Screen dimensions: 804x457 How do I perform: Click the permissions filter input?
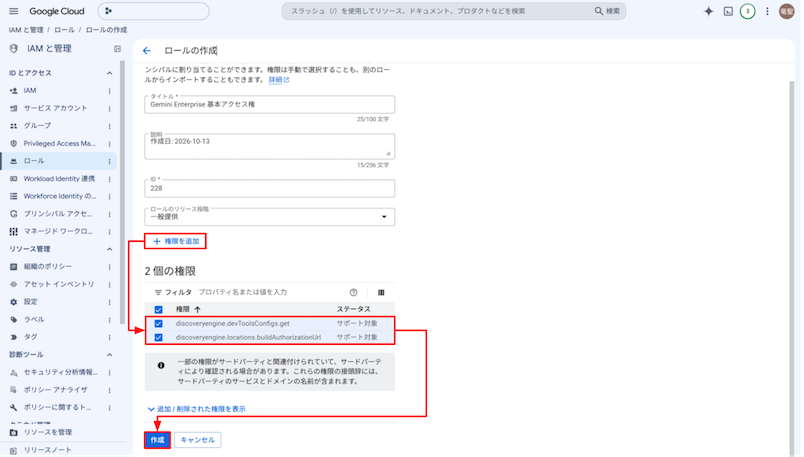[x=269, y=292]
